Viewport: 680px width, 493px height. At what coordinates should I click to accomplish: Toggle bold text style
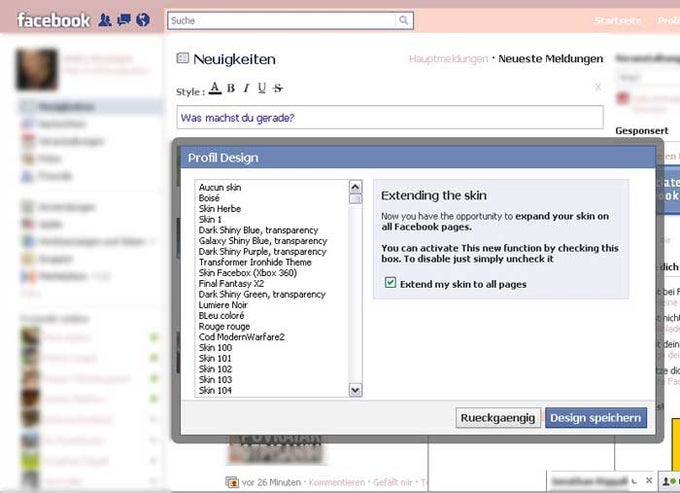coord(231,88)
